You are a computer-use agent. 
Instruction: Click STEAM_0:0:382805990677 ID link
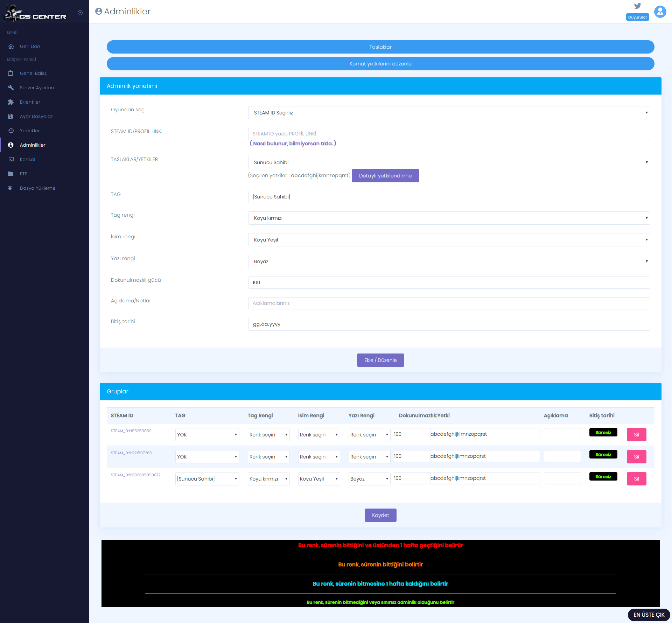(x=136, y=475)
